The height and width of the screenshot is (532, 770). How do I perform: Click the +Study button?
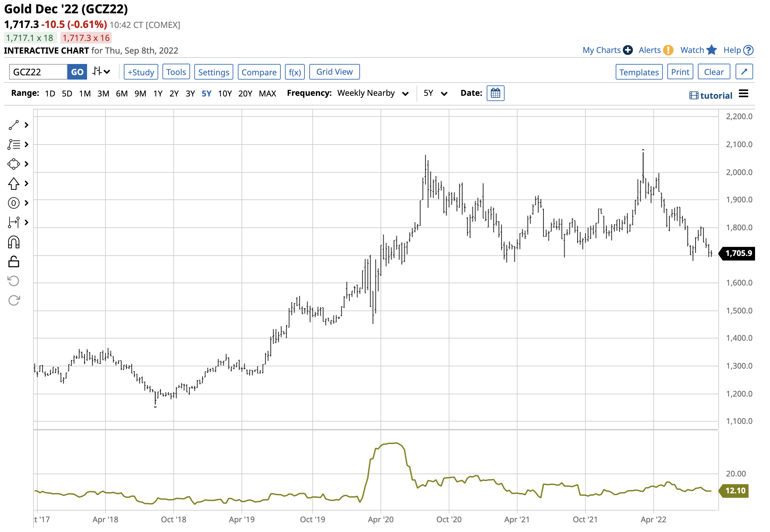140,72
